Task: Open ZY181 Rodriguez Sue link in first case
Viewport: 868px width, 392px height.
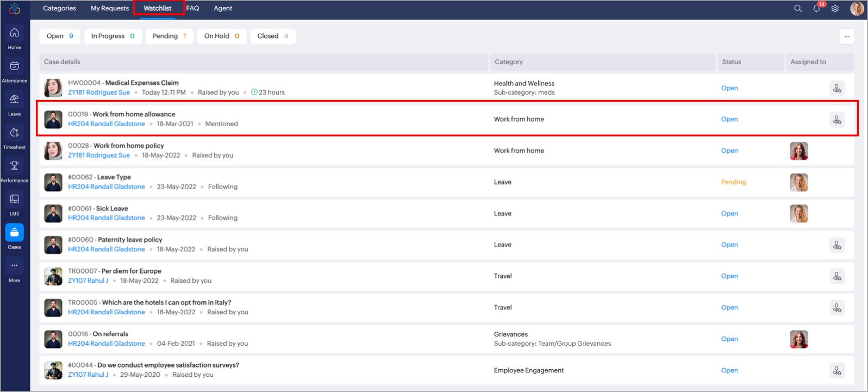Action: pos(99,92)
